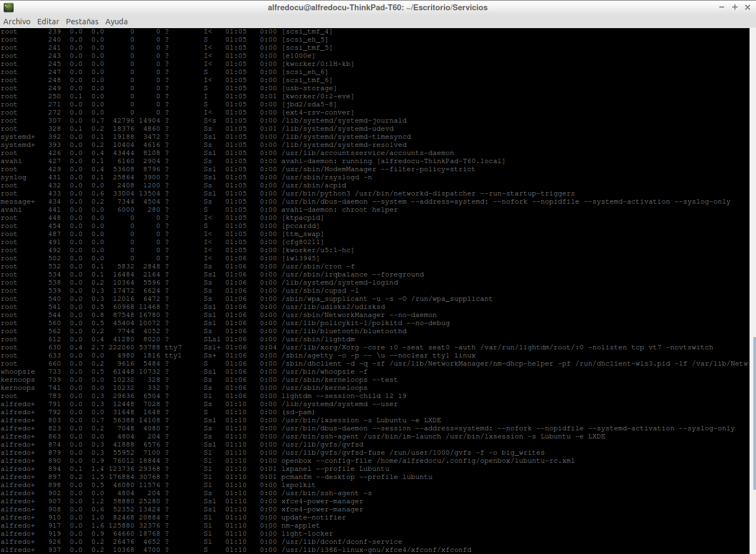Click the /usr/sbin/acpid text

pyautogui.click(x=314, y=186)
